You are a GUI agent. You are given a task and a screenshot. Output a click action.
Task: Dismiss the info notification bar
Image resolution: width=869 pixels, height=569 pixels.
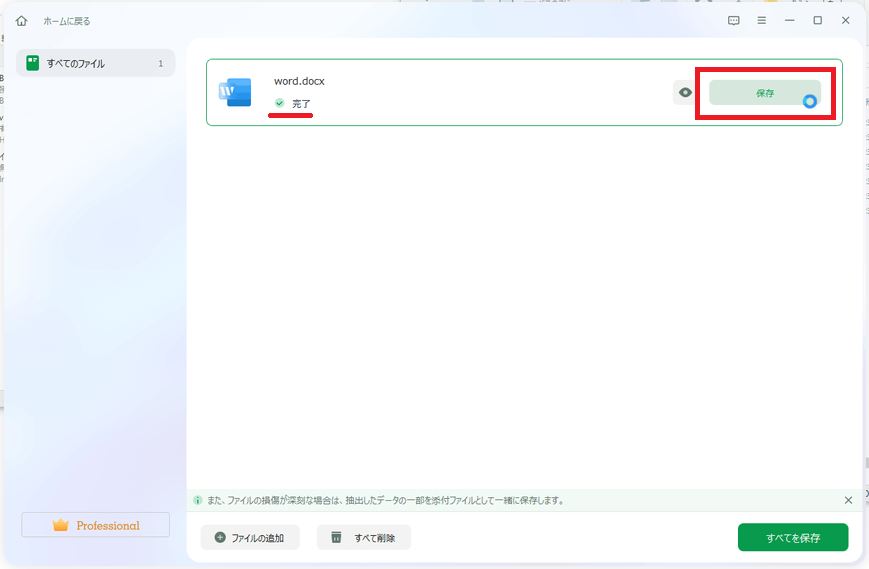[x=848, y=500]
